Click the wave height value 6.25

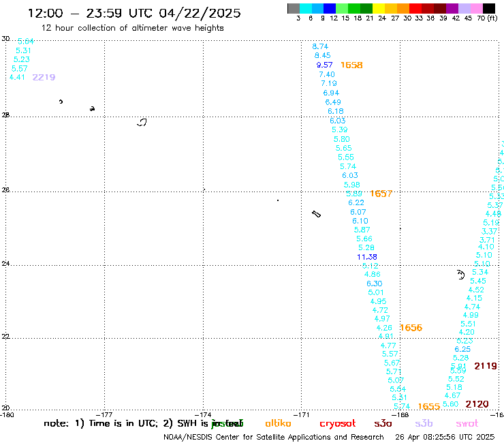462,349
